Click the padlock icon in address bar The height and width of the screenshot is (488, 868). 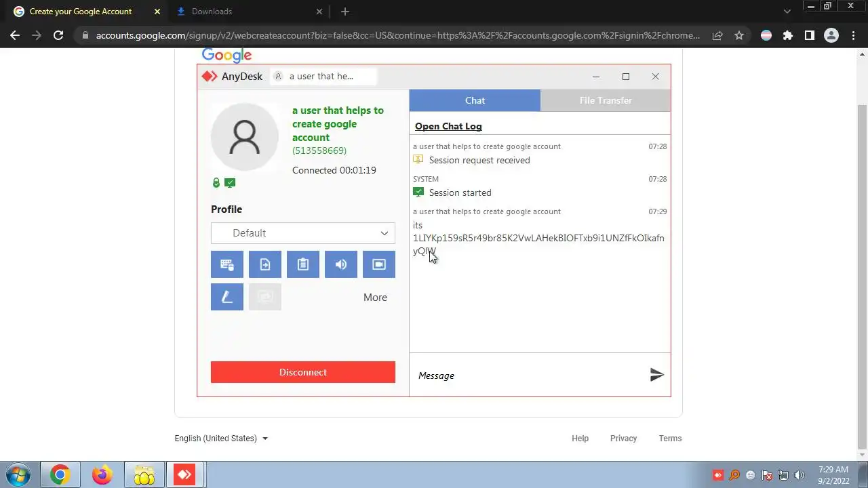85,35
